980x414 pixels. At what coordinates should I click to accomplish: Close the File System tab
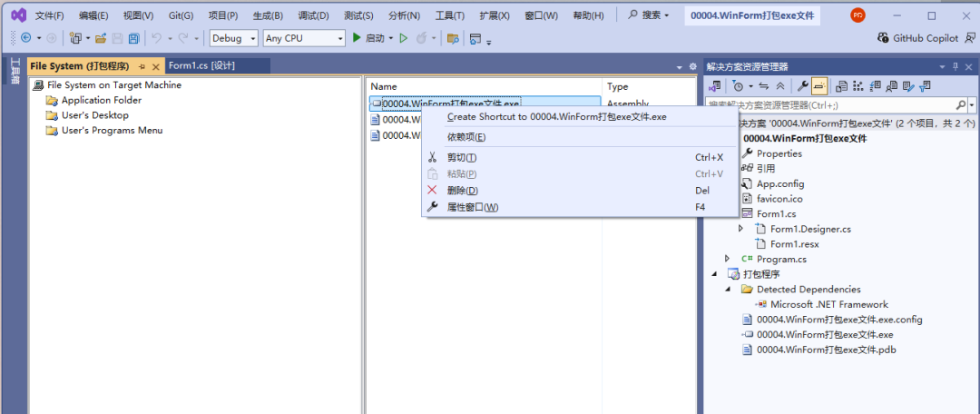click(156, 66)
